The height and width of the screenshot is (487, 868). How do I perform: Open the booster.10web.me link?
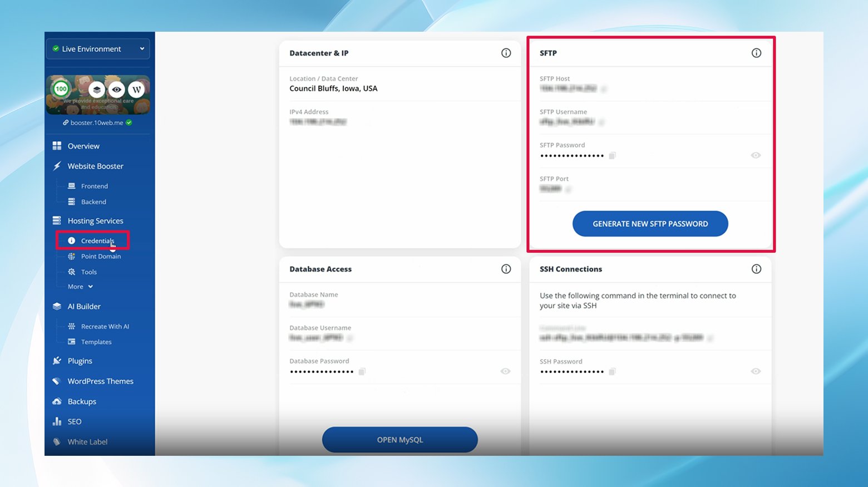98,122
